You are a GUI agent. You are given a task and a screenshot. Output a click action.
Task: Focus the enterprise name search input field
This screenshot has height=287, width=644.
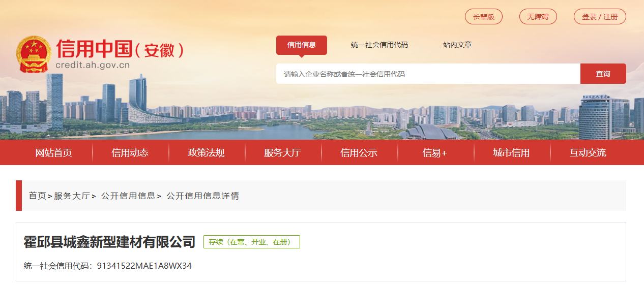pos(428,74)
